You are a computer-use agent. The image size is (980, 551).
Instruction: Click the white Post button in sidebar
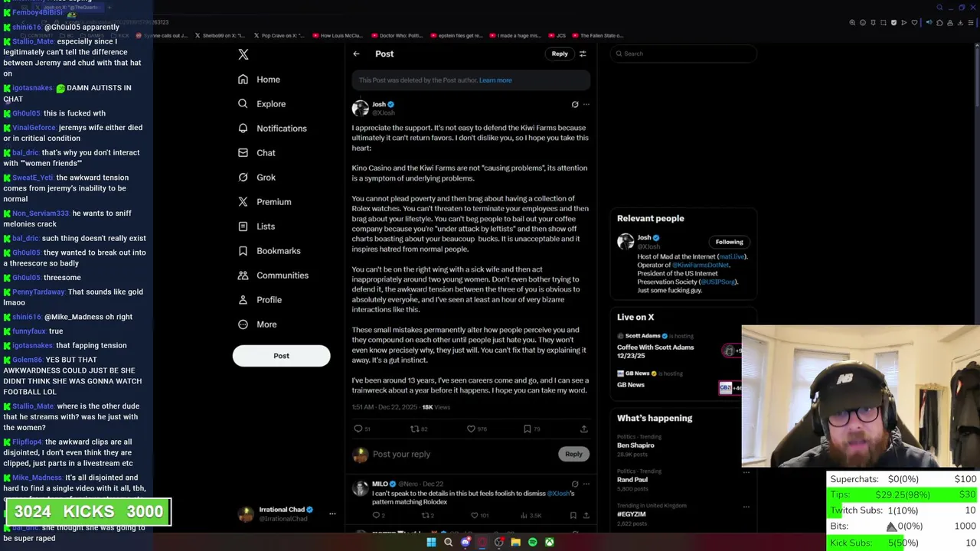[x=281, y=356]
